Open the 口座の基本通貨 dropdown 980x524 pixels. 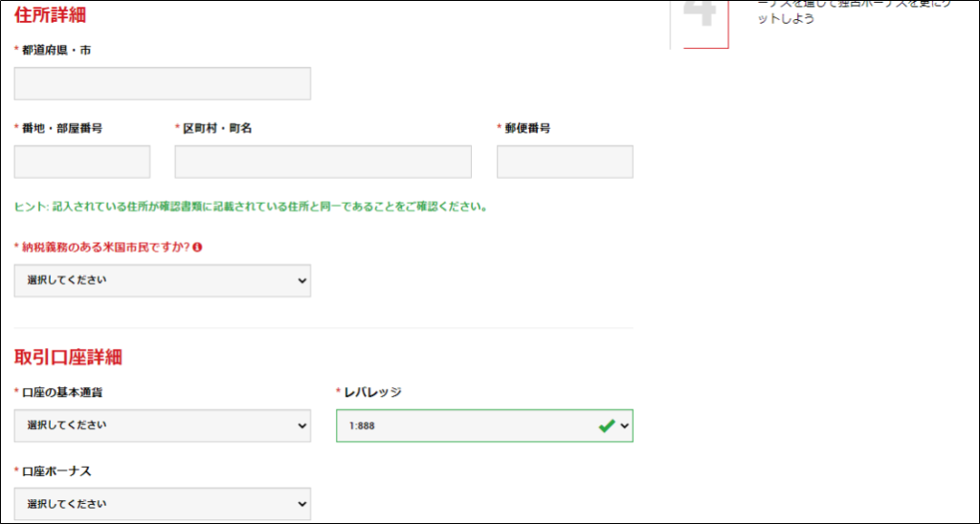point(163,426)
